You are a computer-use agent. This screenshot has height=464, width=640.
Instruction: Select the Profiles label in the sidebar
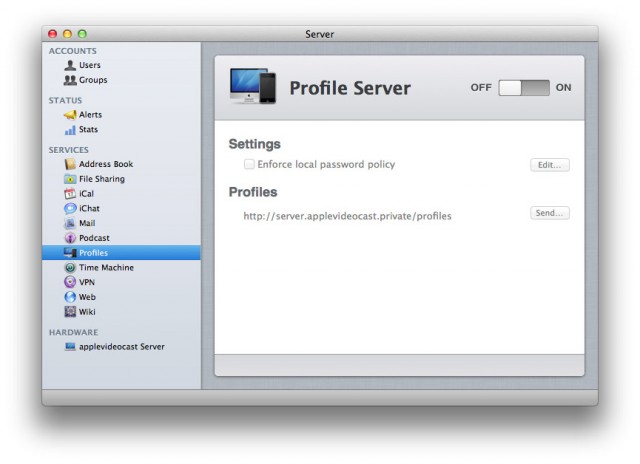[x=93, y=253]
